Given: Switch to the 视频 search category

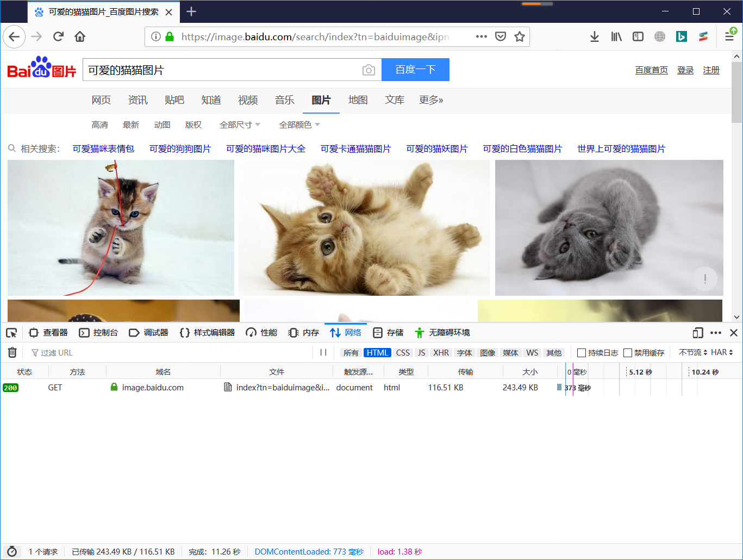Looking at the screenshot, I should click(248, 100).
